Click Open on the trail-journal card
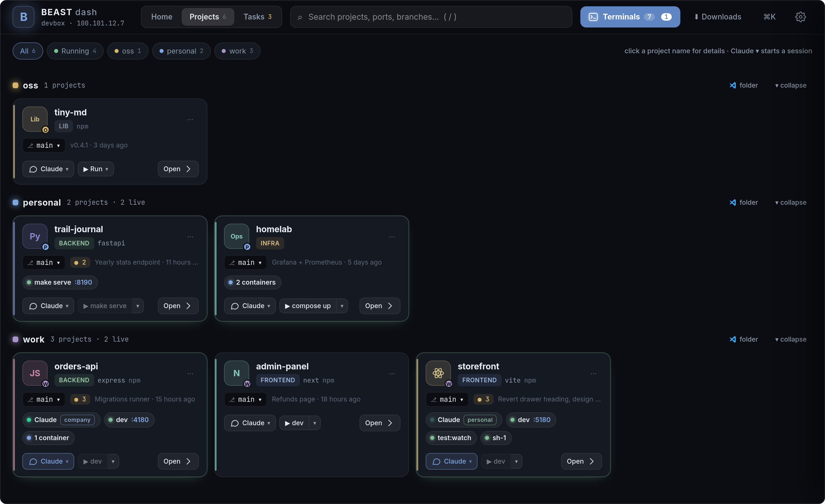The height and width of the screenshot is (504, 825). [178, 306]
